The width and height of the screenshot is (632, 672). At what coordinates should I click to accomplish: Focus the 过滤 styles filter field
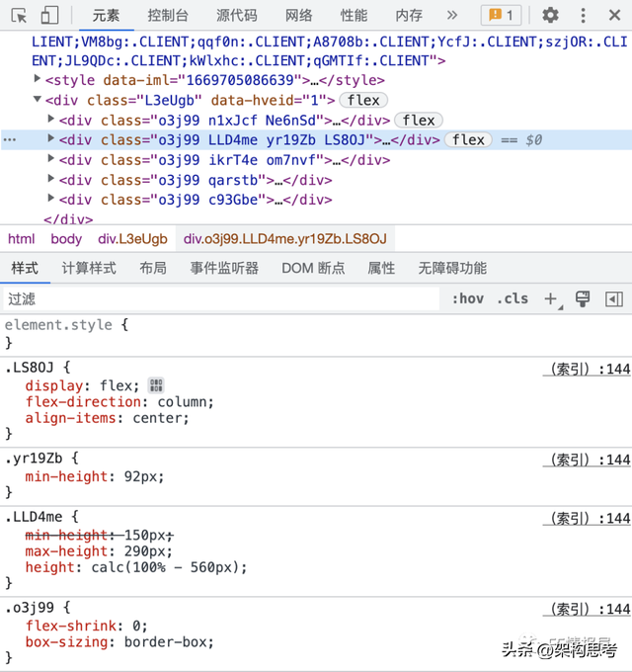pyautogui.click(x=221, y=298)
